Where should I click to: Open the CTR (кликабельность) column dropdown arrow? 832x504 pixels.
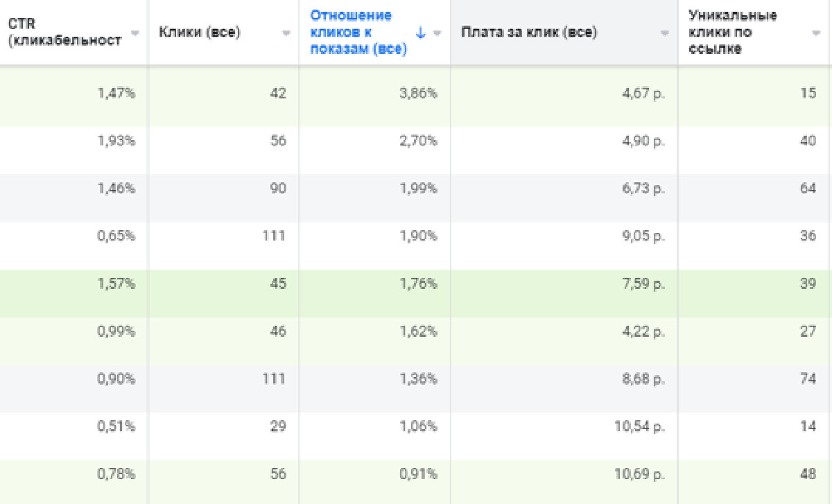[x=135, y=33]
